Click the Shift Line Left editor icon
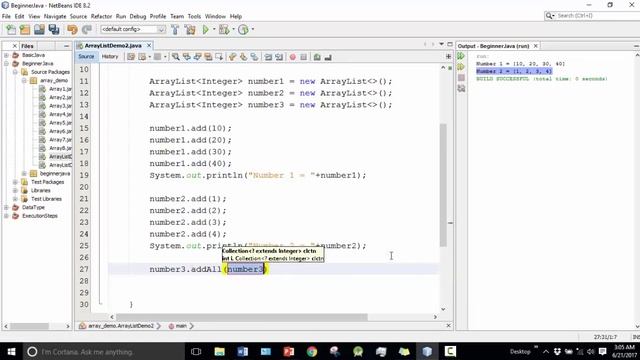 tap(268, 57)
